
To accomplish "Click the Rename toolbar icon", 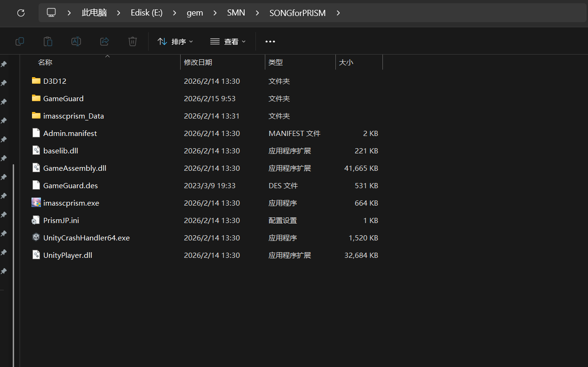I will pyautogui.click(x=76, y=41).
